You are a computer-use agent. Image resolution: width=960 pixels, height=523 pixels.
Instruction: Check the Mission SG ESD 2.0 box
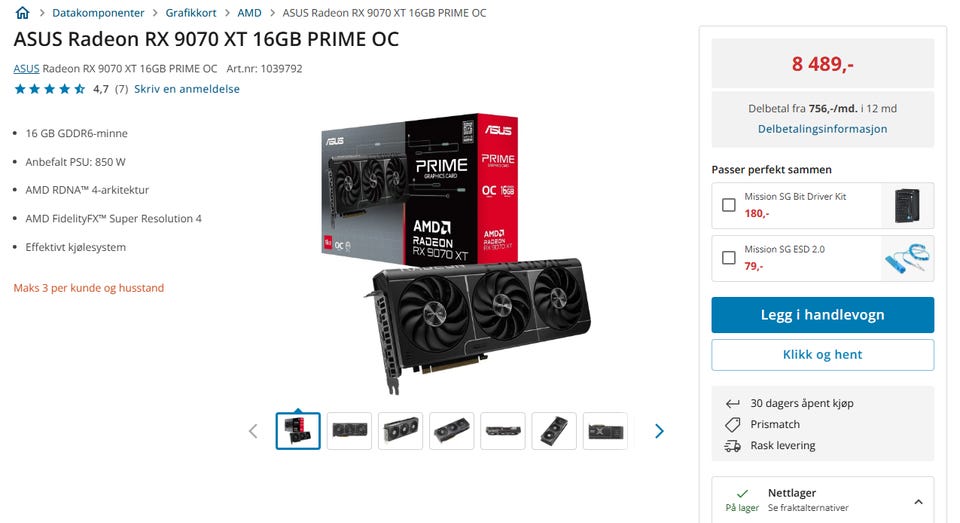point(729,258)
